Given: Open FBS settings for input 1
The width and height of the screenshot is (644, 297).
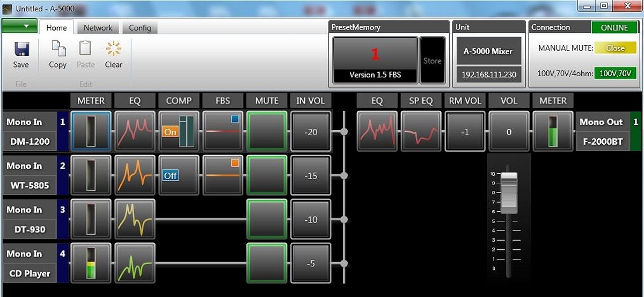Looking at the screenshot, I should pyautogui.click(x=223, y=131).
